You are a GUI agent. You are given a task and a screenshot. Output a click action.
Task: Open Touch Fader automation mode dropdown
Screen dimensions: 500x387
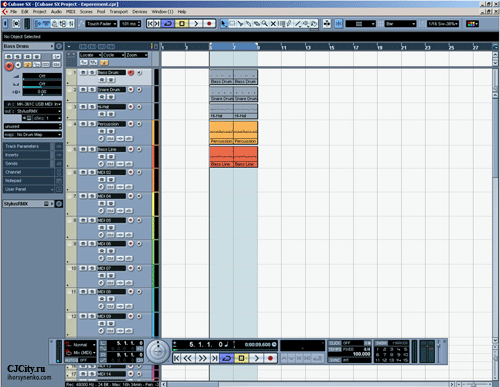click(101, 24)
